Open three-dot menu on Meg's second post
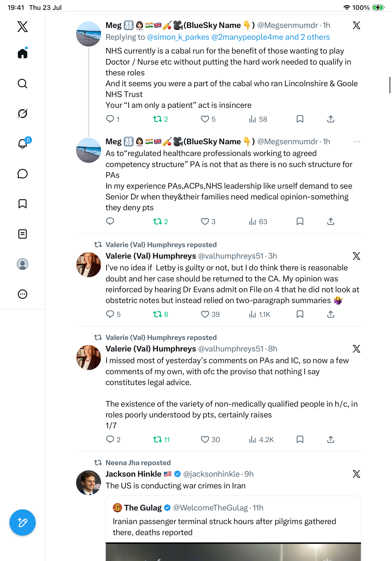This screenshot has height=561, width=392. pyautogui.click(x=357, y=142)
